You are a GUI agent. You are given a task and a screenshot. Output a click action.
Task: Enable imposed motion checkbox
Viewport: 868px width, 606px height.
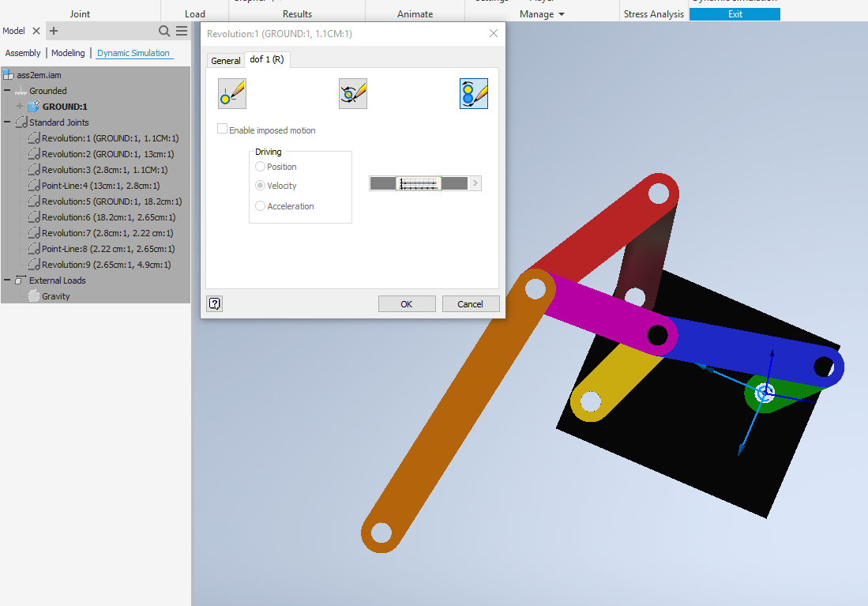[222, 129]
